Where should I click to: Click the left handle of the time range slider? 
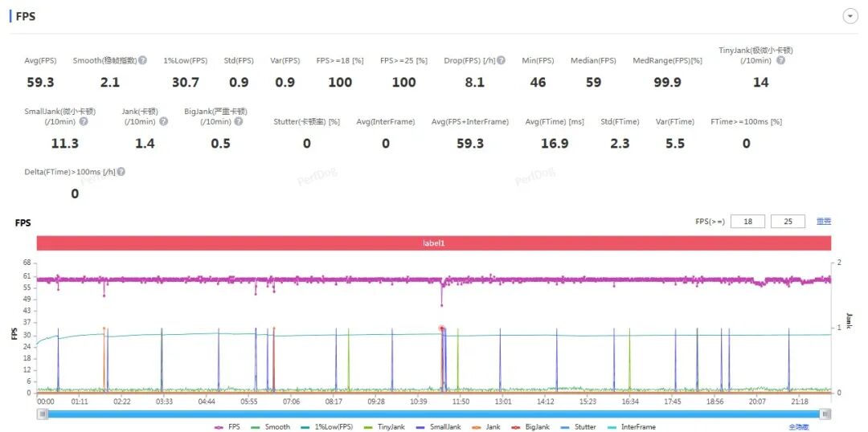43,414
